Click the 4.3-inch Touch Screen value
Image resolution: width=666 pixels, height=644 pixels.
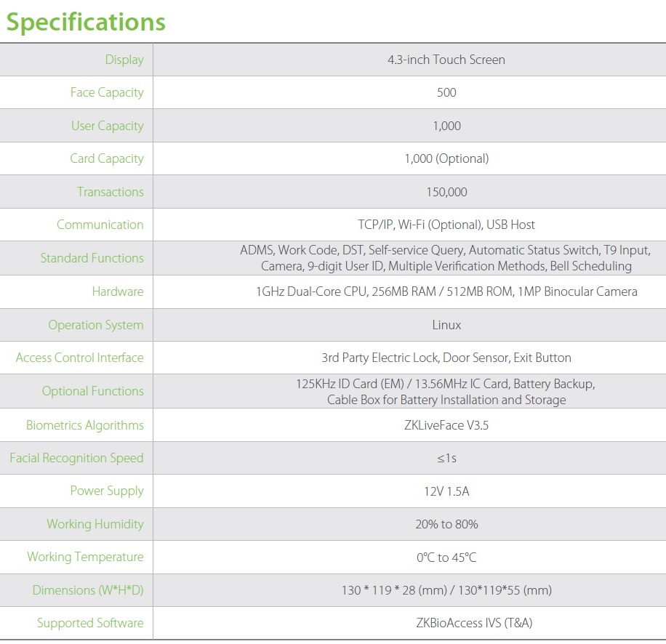(446, 60)
